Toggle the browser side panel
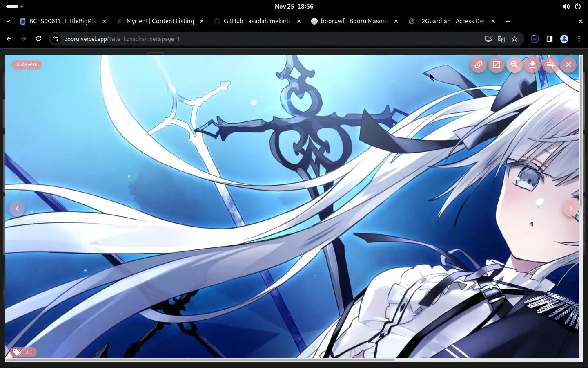 pyautogui.click(x=550, y=39)
